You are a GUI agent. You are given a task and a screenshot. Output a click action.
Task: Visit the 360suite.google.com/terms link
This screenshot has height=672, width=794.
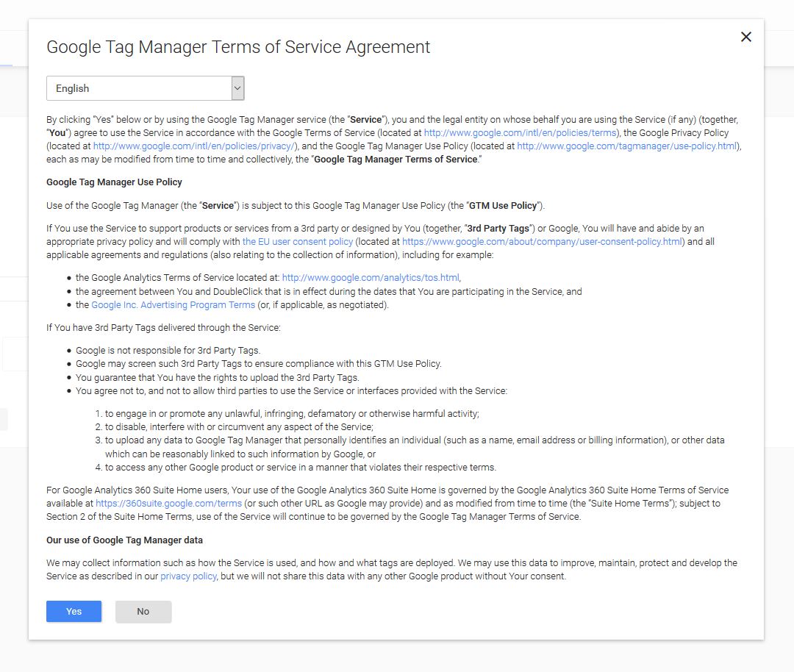click(168, 504)
